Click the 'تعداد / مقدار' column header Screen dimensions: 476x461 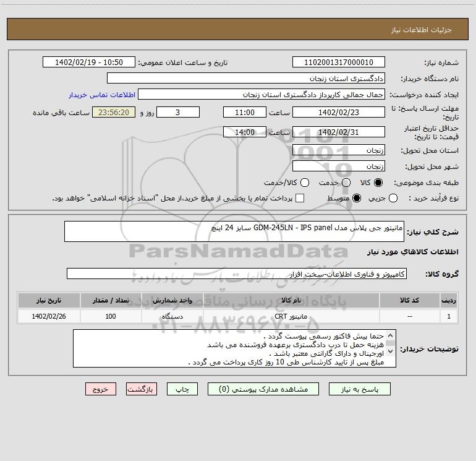tap(111, 300)
